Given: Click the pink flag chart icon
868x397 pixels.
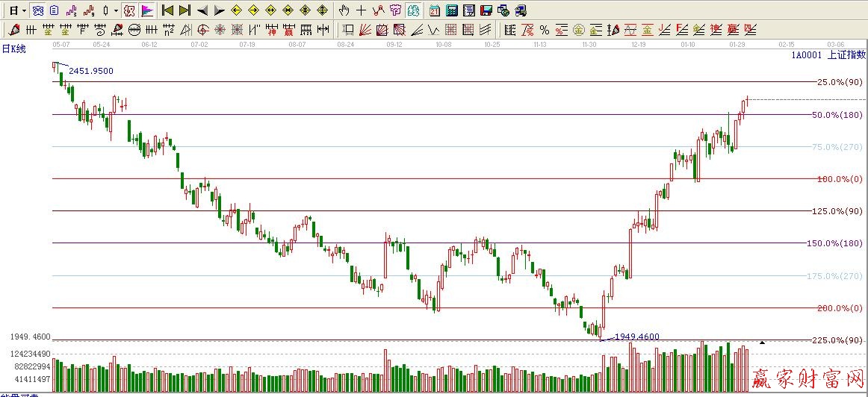Looking at the screenshot, I should pyautogui.click(x=147, y=10).
